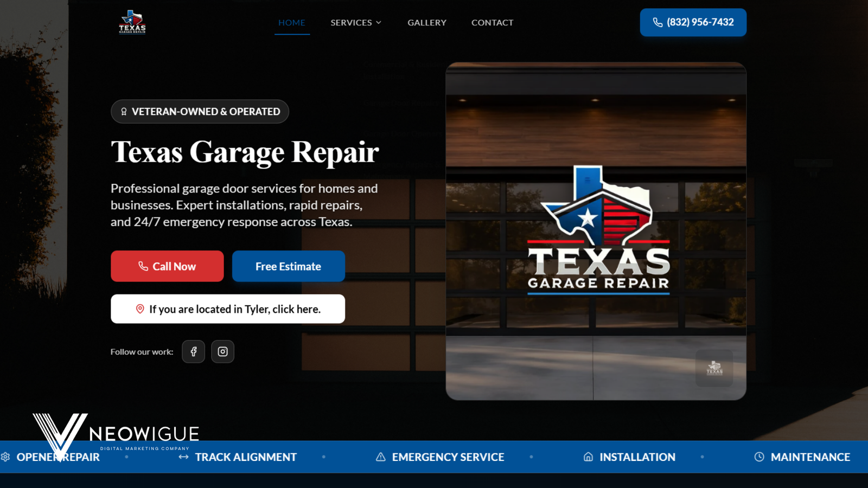Select the Emergency Service ticker text

448,457
